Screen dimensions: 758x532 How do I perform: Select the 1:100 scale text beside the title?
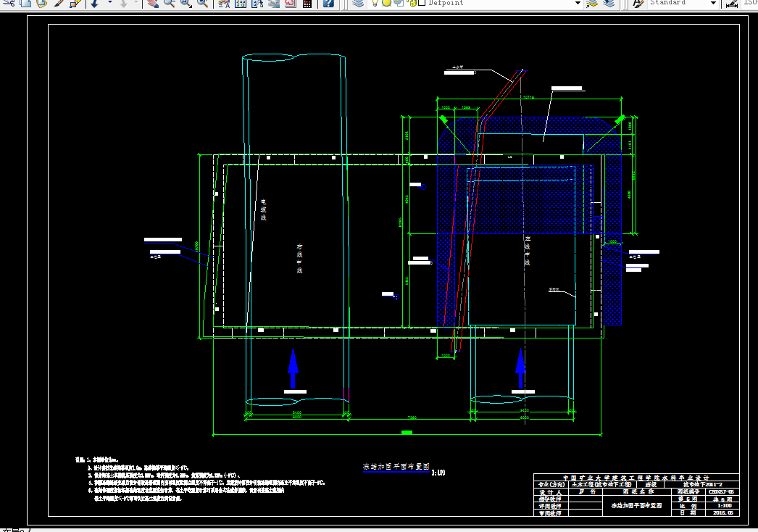[x=438, y=473]
